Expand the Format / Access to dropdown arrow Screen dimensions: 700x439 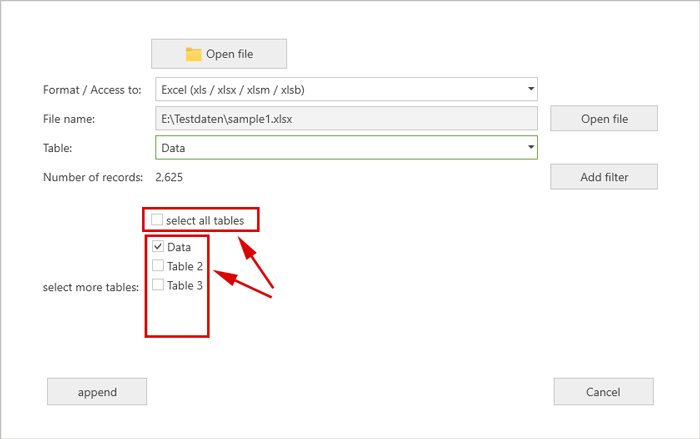pos(529,89)
